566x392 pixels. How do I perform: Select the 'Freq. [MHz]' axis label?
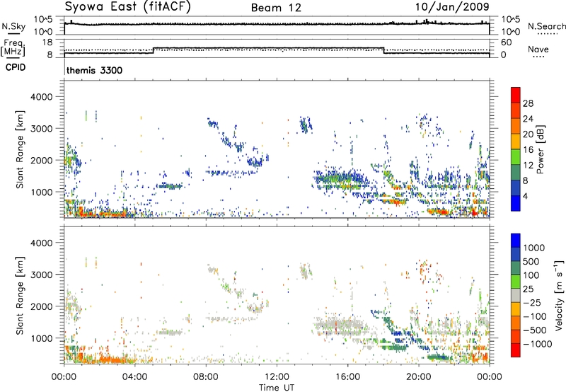(x=13, y=47)
